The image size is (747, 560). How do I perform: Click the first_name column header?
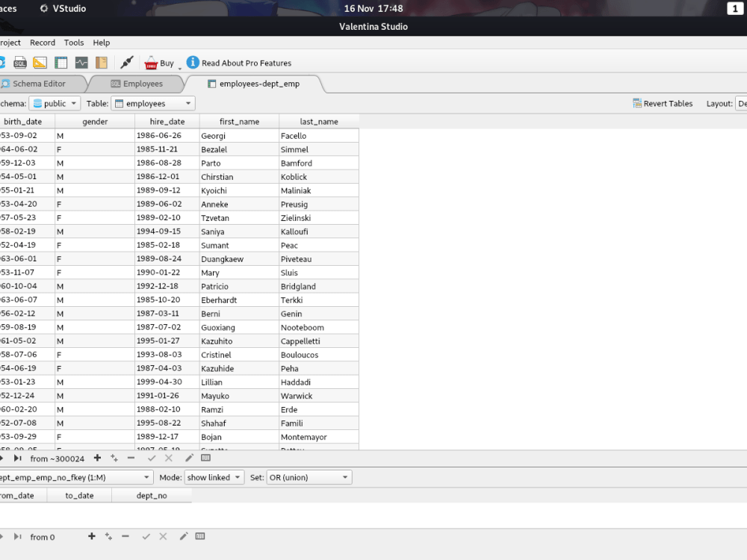[239, 122]
